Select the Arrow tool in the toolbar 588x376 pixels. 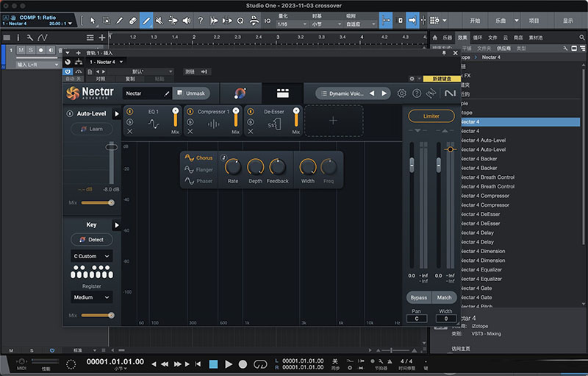tap(93, 21)
